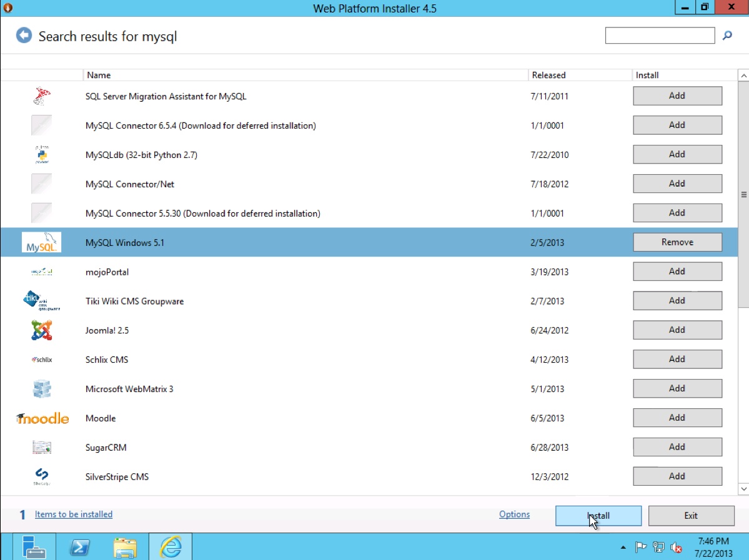Sort by the Released column header

tap(580, 75)
